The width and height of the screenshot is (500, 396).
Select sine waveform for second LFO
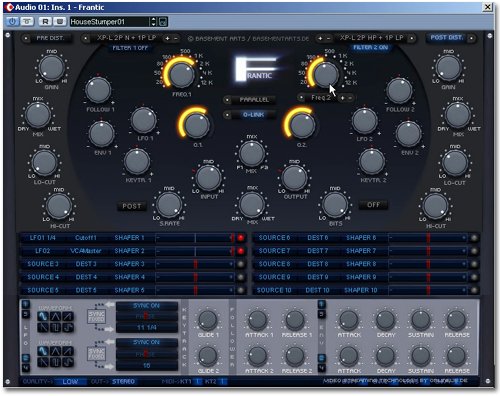43,351
